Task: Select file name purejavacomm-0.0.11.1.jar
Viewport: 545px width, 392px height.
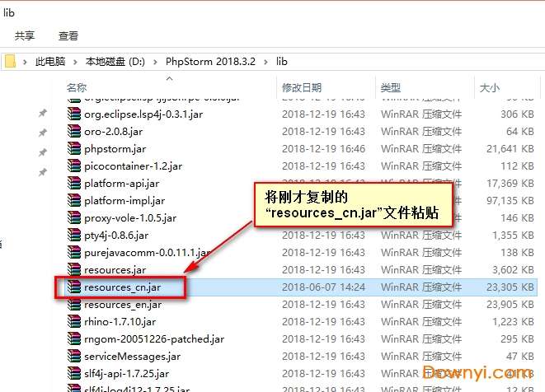Action: [x=148, y=253]
